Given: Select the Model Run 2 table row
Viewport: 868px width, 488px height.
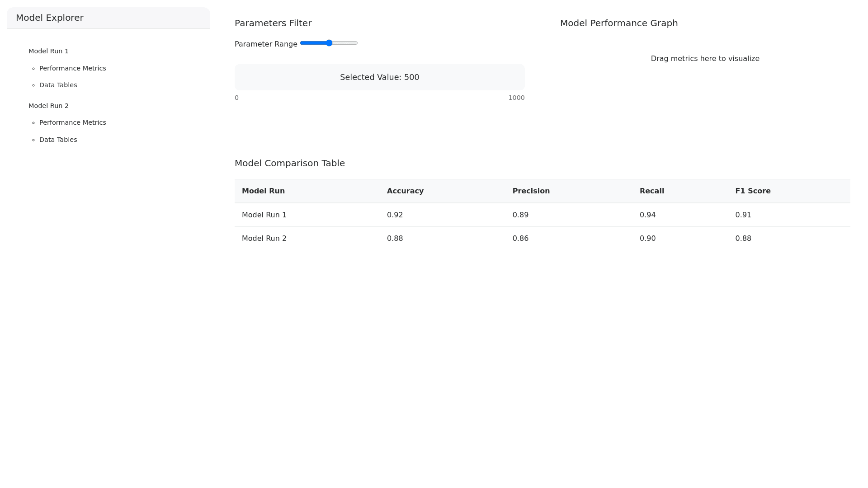Looking at the screenshot, I should [264, 238].
